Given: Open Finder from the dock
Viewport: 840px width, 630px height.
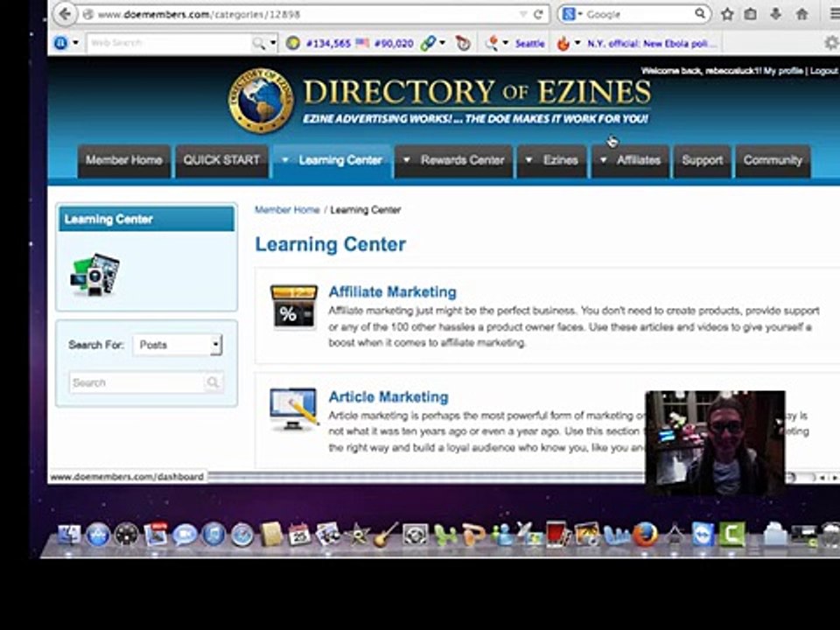Looking at the screenshot, I should pyautogui.click(x=68, y=535).
